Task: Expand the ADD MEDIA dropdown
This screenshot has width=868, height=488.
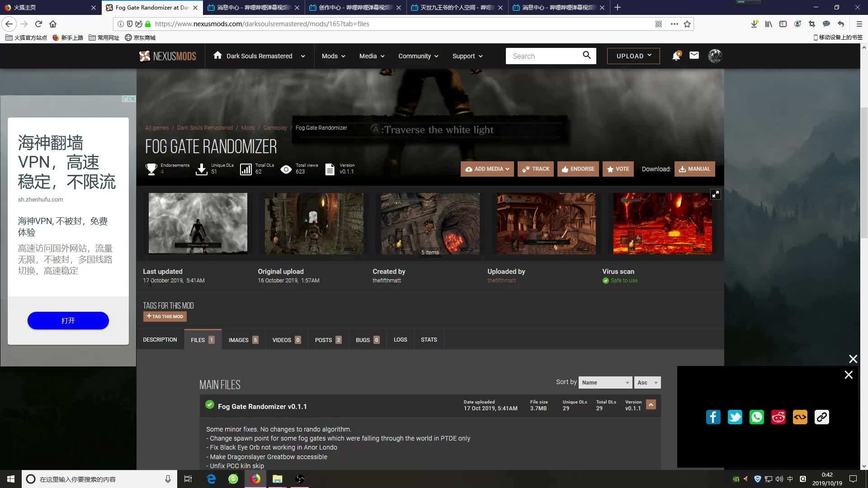Action: tap(487, 169)
